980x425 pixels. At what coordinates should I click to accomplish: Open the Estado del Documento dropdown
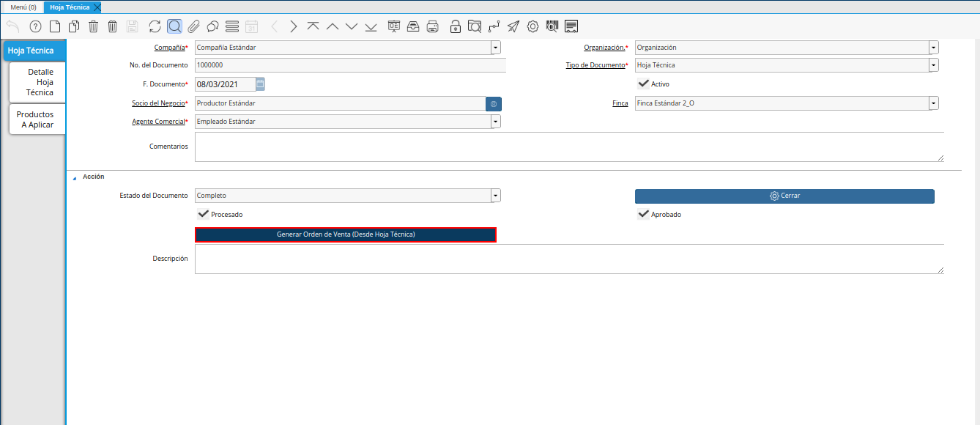496,196
